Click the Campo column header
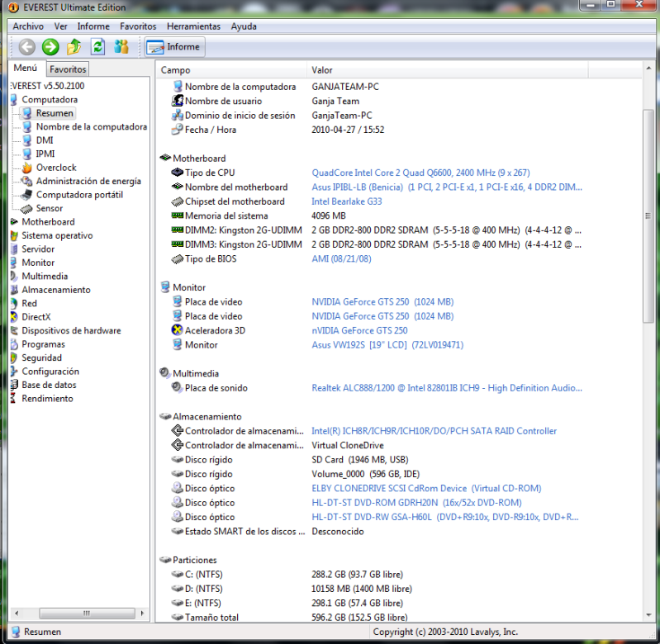Image resolution: width=660 pixels, height=644 pixels. point(231,70)
